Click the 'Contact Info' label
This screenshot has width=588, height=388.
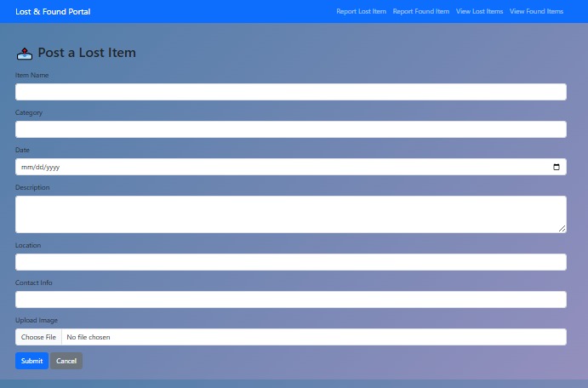coord(34,282)
